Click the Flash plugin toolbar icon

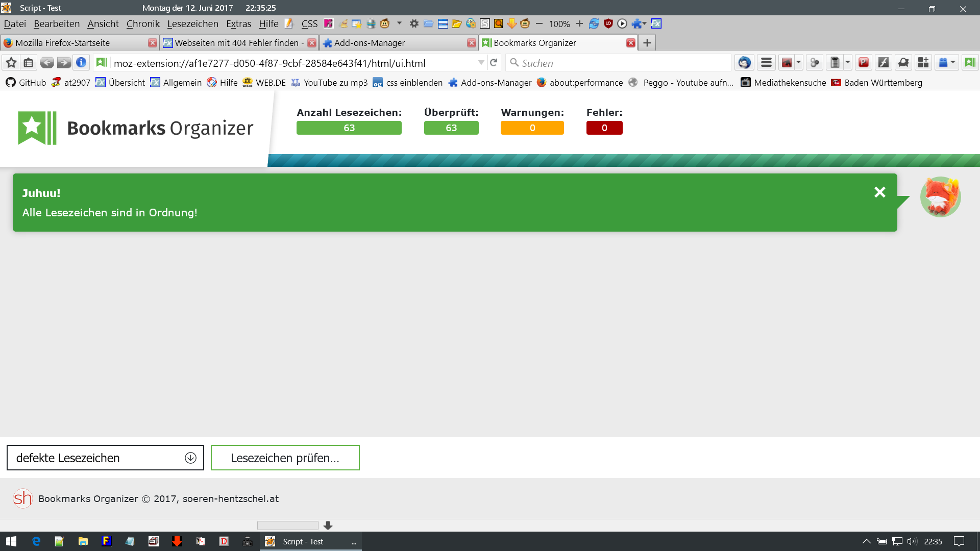pos(883,63)
